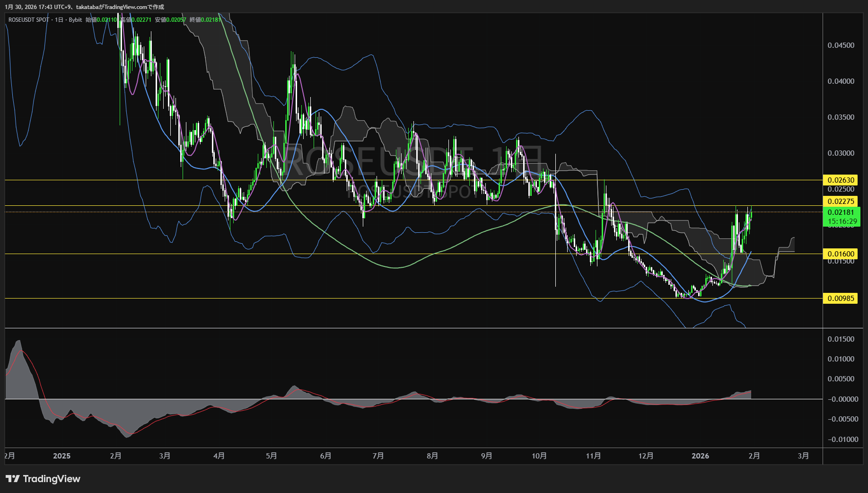Select the 10月 label on the time axis
The height and width of the screenshot is (493, 868).
(x=539, y=456)
